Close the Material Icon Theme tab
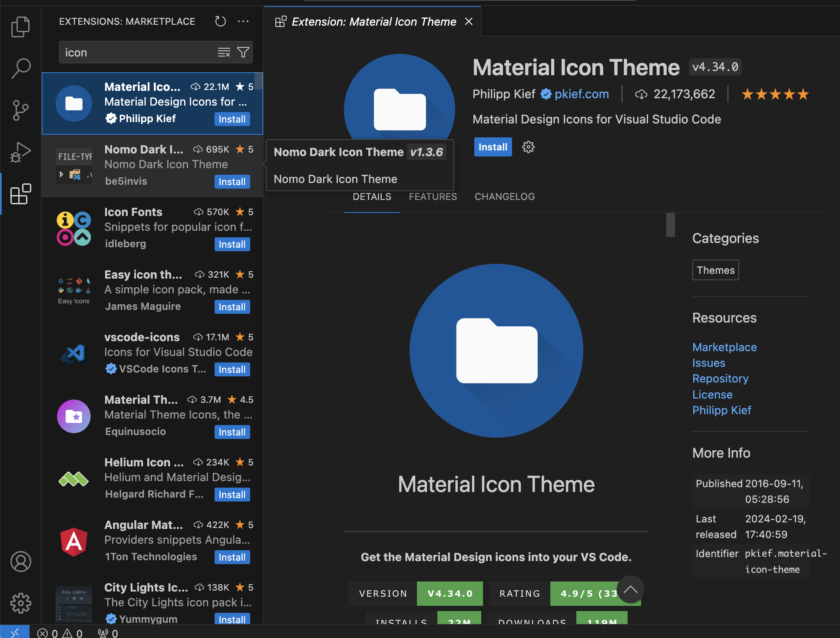 point(469,21)
